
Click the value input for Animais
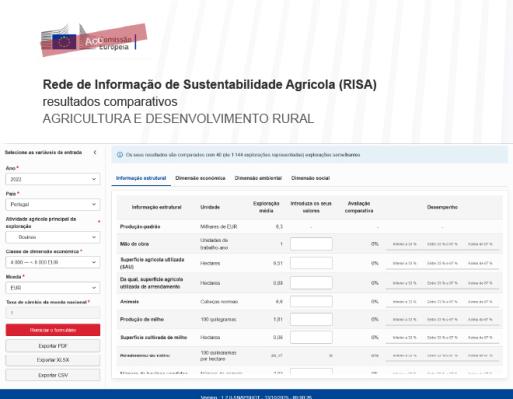click(311, 302)
